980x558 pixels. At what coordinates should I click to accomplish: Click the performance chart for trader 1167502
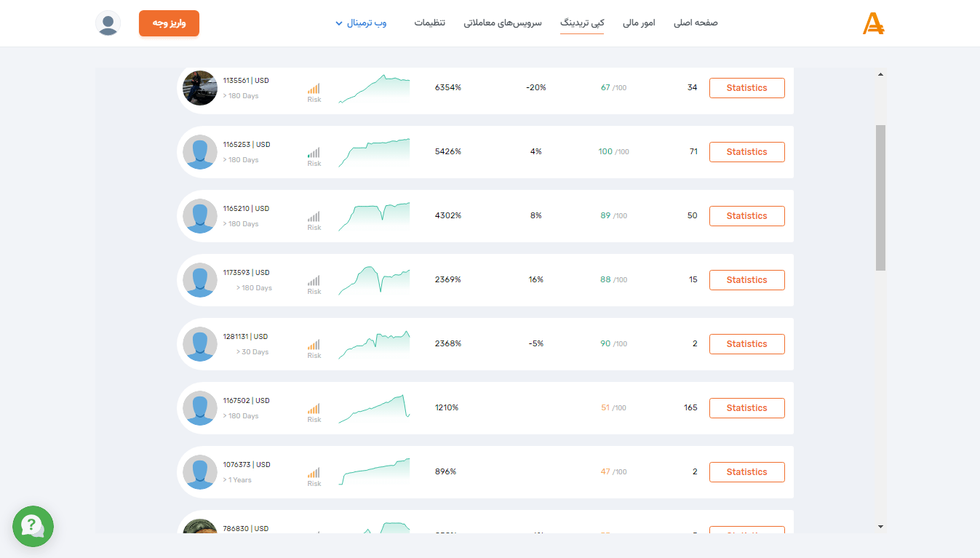click(374, 407)
